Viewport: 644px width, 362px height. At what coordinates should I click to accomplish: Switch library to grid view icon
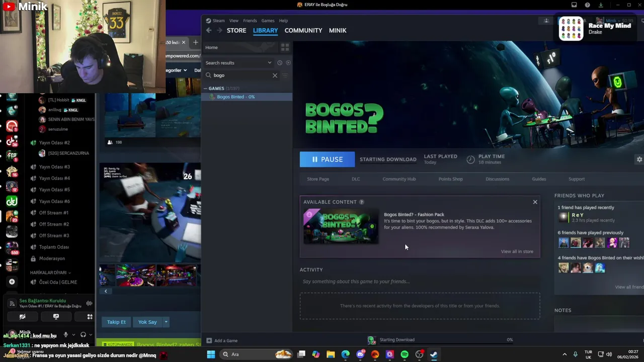pos(285,47)
